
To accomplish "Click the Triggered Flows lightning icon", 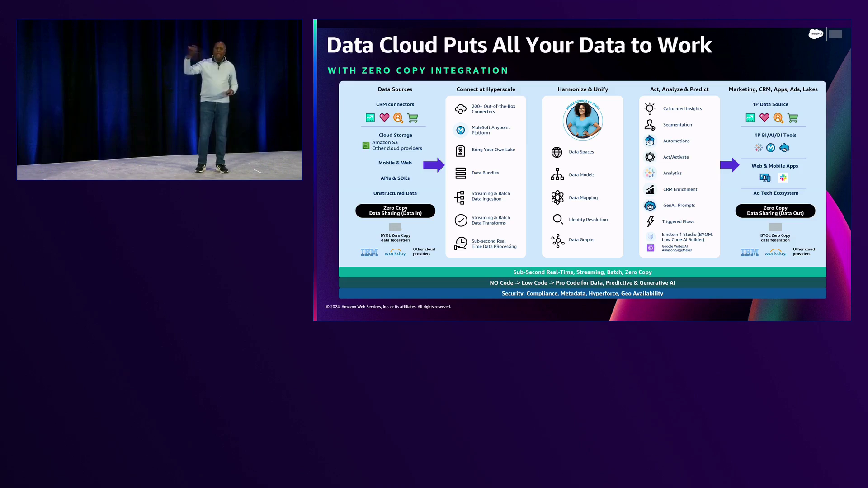I will point(650,221).
